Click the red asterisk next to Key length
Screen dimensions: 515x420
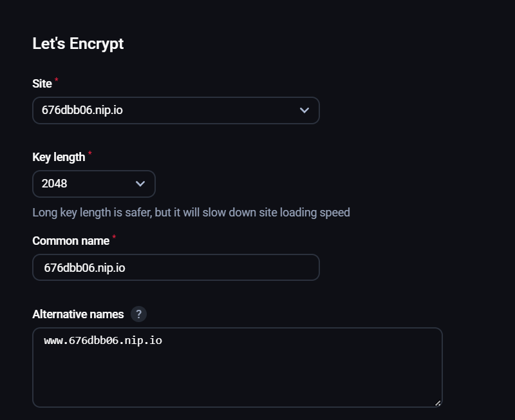click(89, 154)
